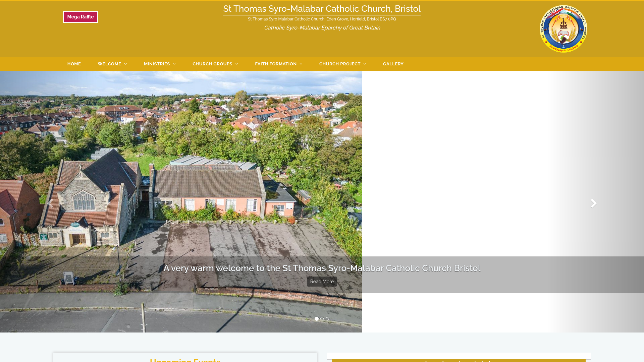Viewport: 644px width, 362px height.
Task: Click the St Thomas Syro-Malabar Catholic Church title
Action: coord(322,9)
